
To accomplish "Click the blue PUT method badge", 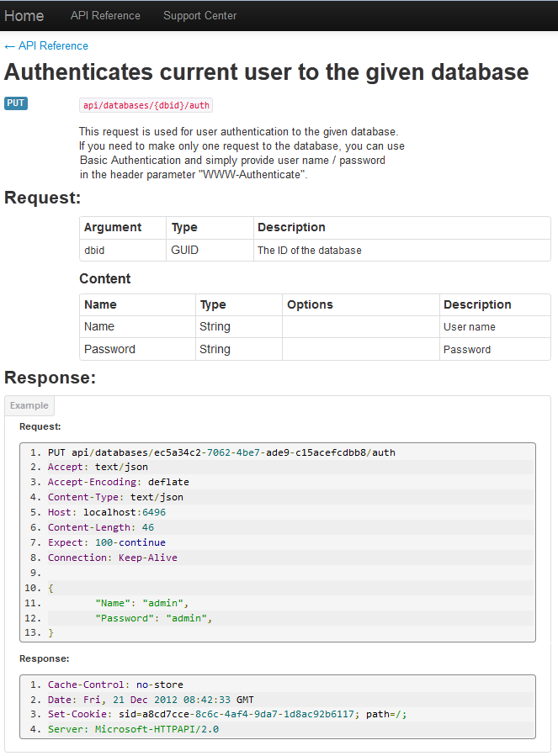I will 15,103.
